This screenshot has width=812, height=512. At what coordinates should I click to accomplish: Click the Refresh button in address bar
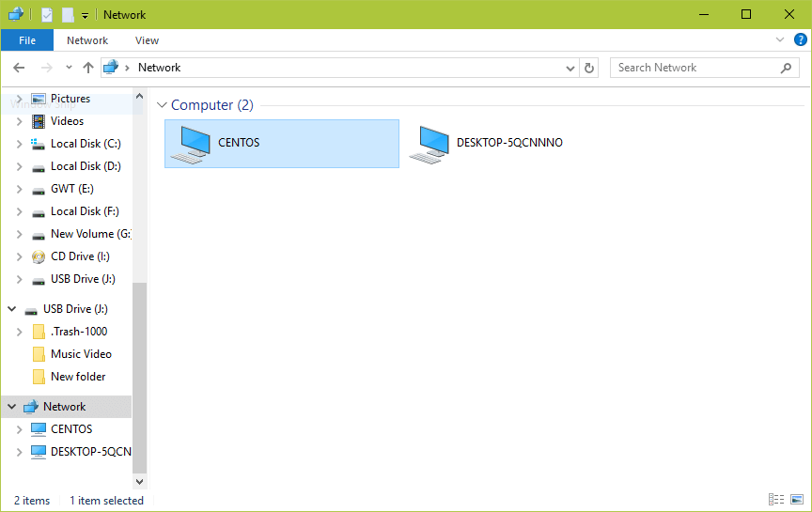(x=589, y=68)
